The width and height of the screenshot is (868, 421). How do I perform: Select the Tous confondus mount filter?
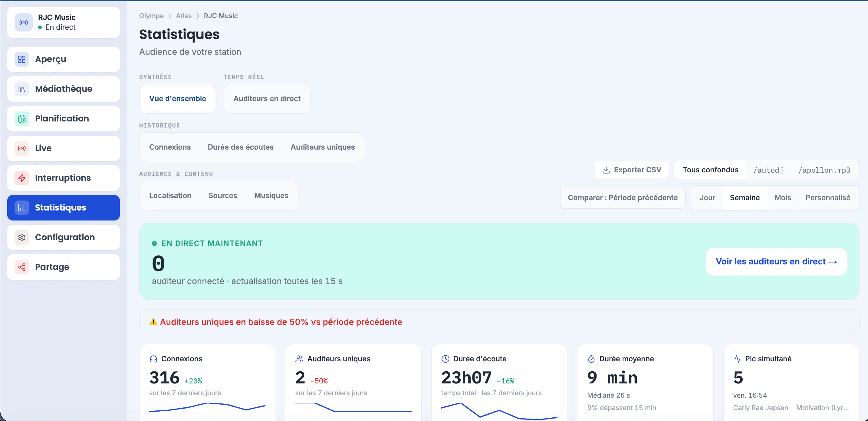pyautogui.click(x=710, y=170)
